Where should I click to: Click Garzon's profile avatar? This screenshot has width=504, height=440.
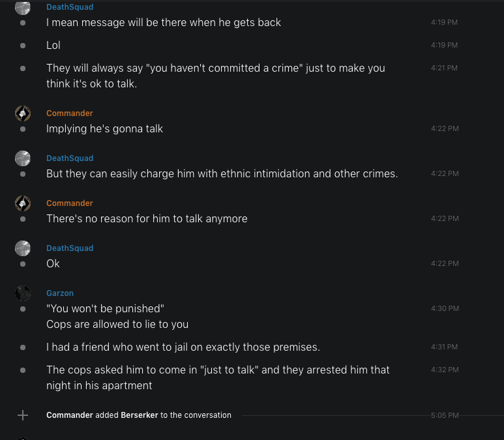click(23, 293)
